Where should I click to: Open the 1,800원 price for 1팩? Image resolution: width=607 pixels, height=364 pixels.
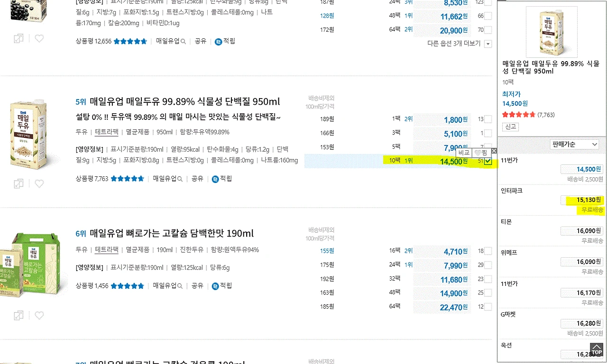(456, 120)
